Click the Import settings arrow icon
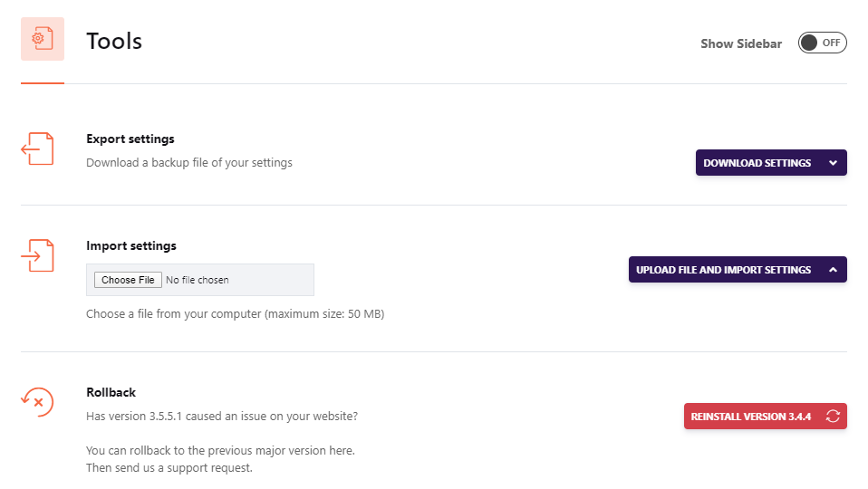 coord(37,255)
